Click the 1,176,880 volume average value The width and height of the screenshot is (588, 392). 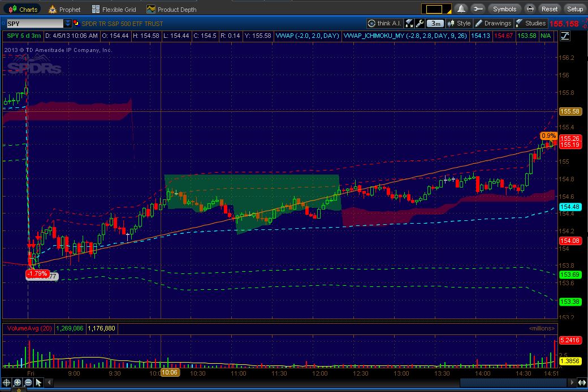[x=102, y=328]
